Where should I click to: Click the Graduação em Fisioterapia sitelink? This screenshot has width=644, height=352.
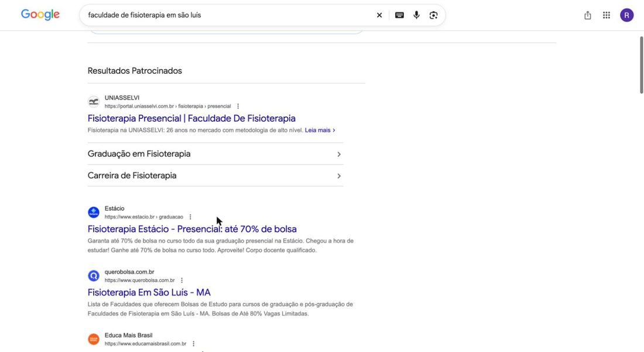139,154
